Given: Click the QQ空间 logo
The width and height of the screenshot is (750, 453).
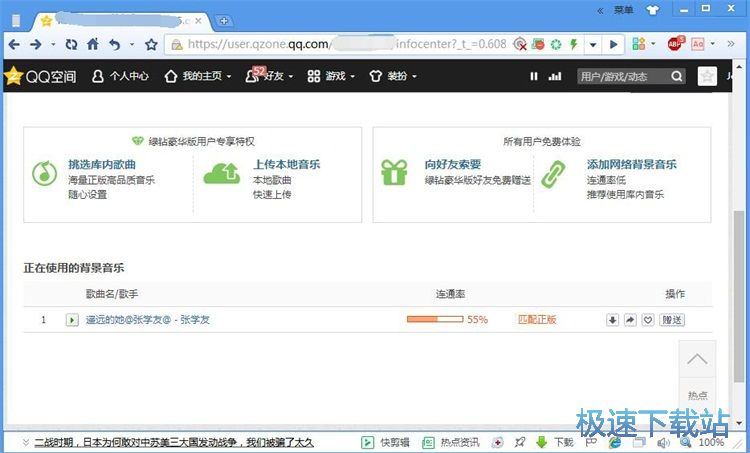Looking at the screenshot, I should pyautogui.click(x=40, y=76).
